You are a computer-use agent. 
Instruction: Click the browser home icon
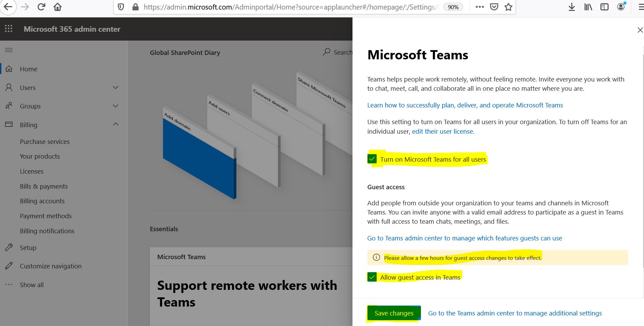58,7
